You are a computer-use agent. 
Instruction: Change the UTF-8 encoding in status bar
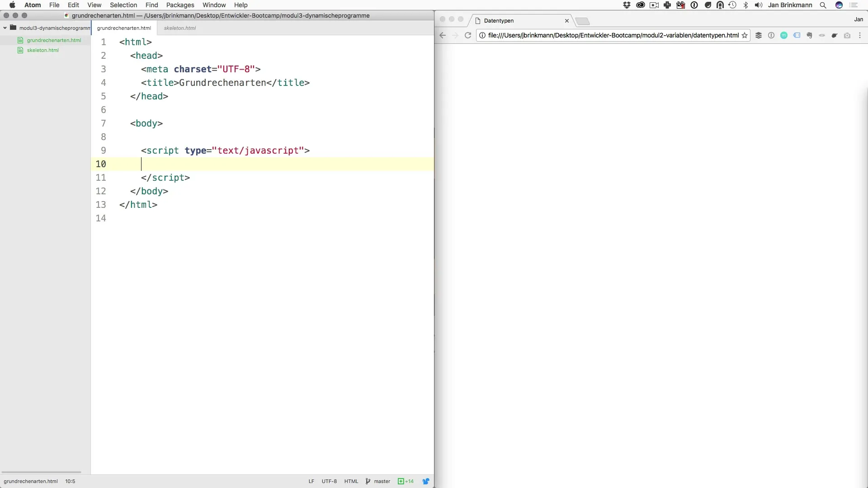tap(329, 481)
